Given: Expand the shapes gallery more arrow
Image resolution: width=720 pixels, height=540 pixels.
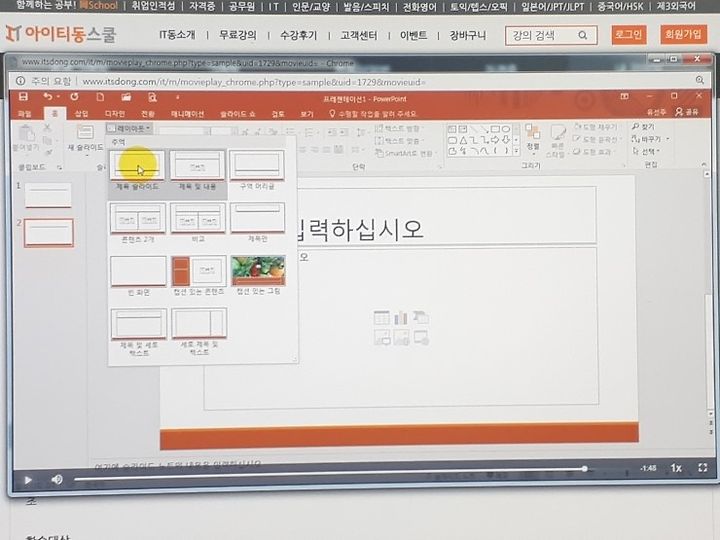Looking at the screenshot, I should [x=517, y=151].
